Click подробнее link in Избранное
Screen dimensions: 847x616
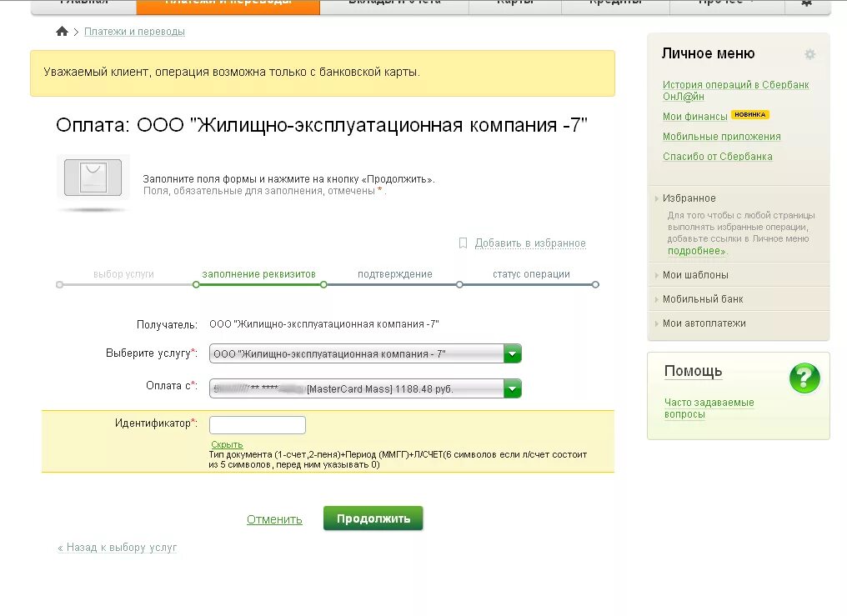(698, 251)
